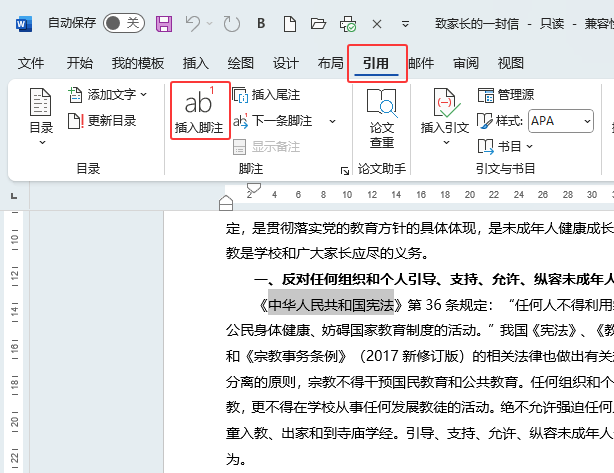
Task: Click the Print preview printer icon
Action: pyautogui.click(x=348, y=24)
